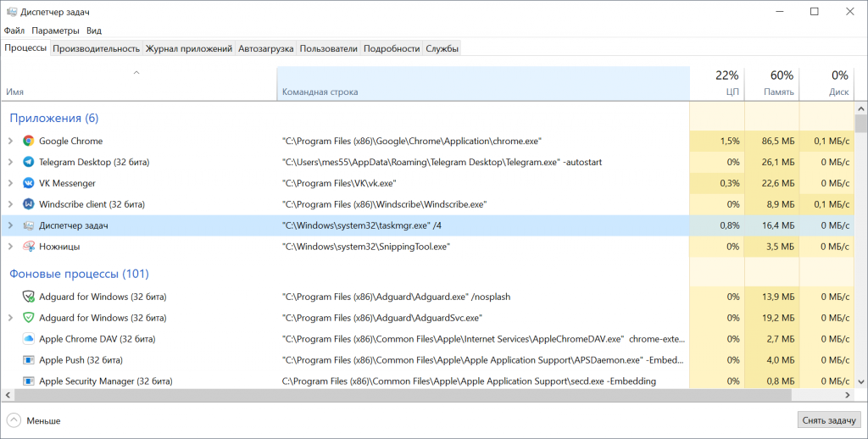Switch to the Производительность tab
The image size is (868, 439).
point(97,48)
